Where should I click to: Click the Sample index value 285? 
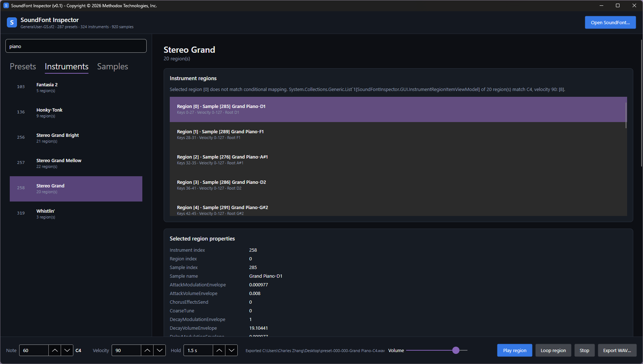coord(253,268)
